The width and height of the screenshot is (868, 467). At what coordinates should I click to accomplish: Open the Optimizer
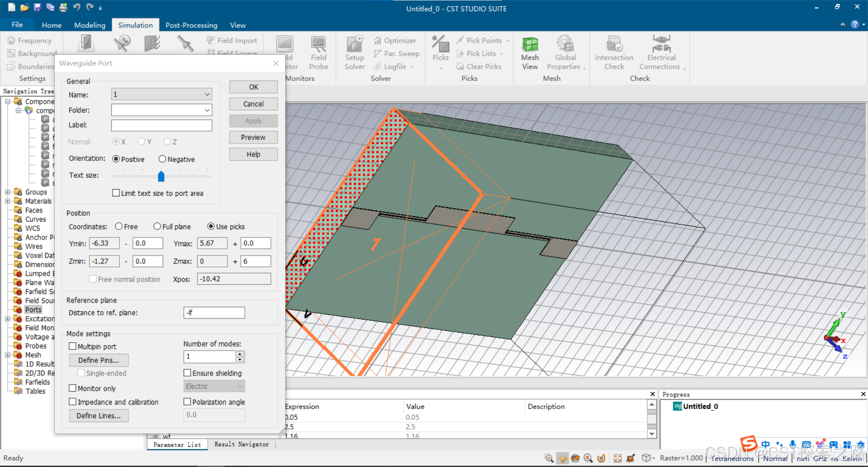[395, 41]
